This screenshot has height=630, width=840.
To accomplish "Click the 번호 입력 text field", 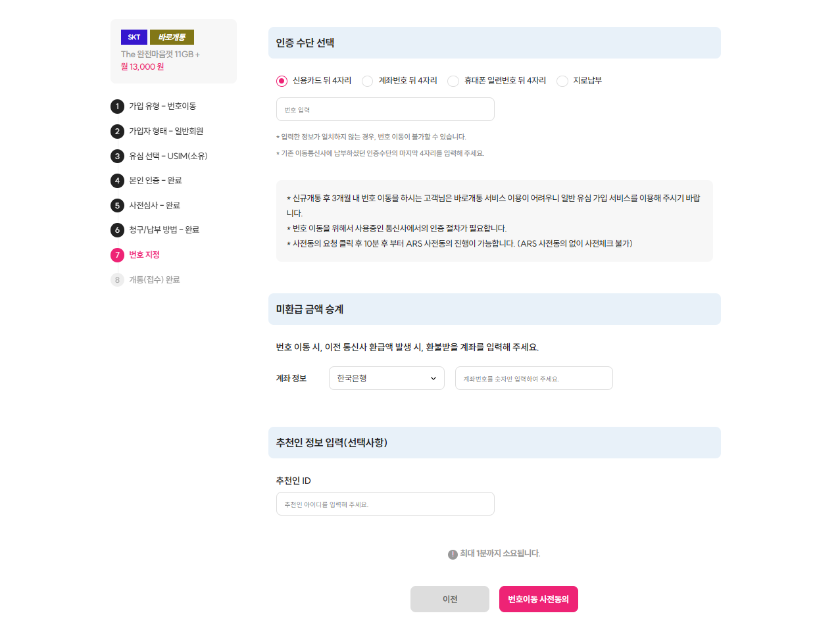I will pos(385,109).
